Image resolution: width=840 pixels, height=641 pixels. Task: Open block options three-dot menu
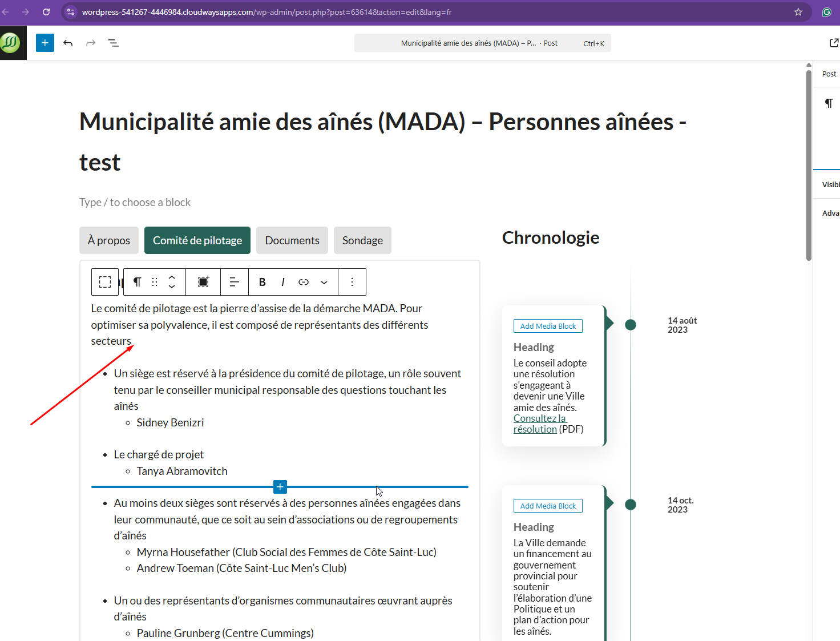352,282
